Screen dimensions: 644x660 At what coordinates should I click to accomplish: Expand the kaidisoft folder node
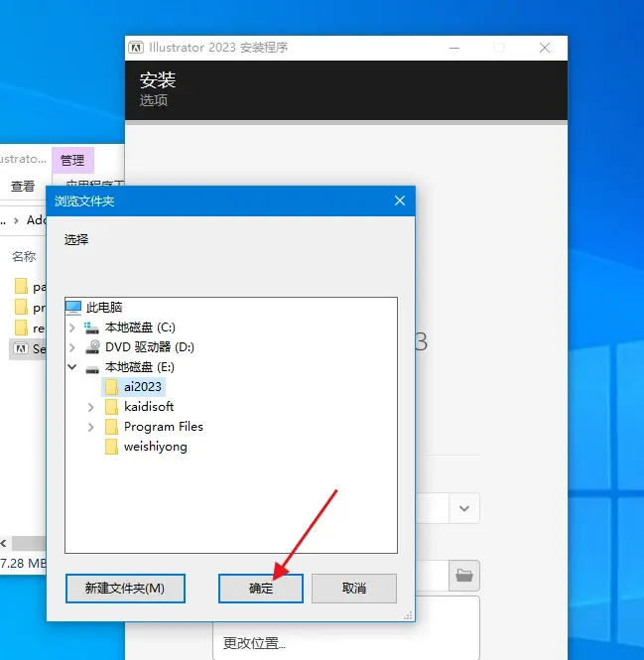(x=91, y=407)
